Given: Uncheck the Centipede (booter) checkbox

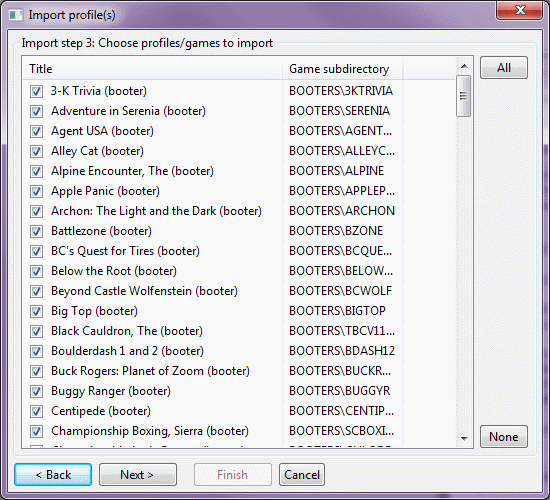Looking at the screenshot, I should 36,411.
